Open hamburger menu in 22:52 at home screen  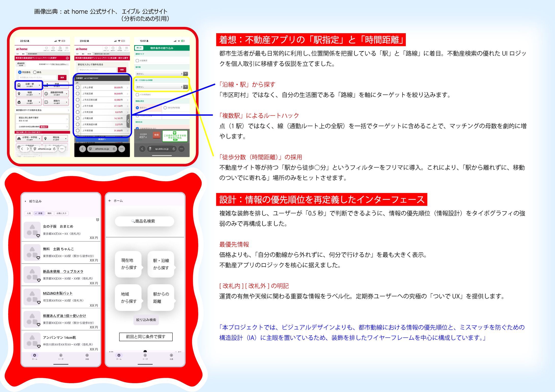[x=67, y=48]
